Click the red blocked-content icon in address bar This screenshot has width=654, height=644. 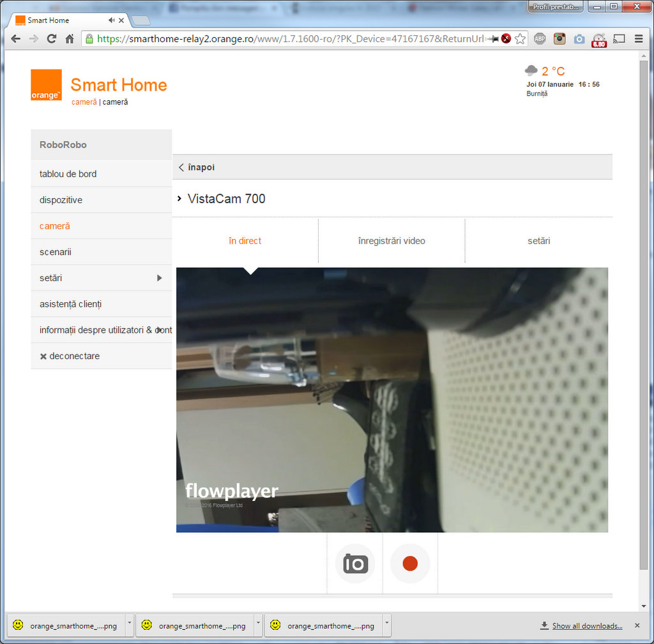click(x=506, y=39)
